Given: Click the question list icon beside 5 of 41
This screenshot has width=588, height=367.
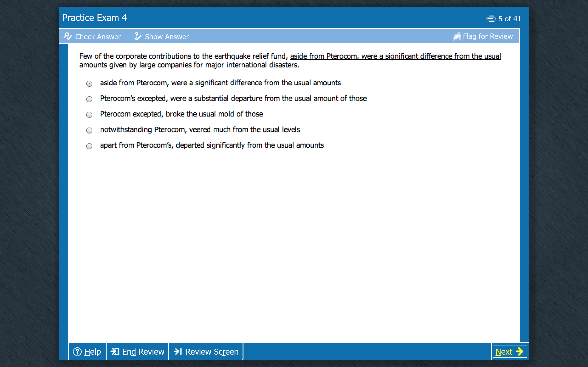Looking at the screenshot, I should pyautogui.click(x=491, y=19).
